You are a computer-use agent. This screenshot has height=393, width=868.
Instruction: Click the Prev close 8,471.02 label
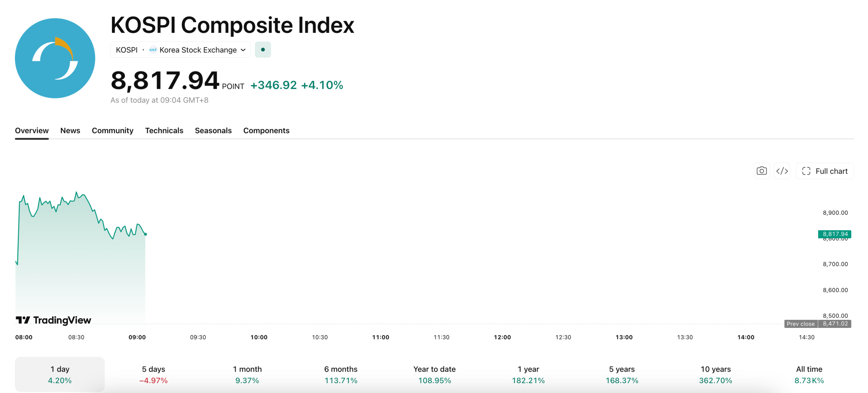(x=817, y=323)
